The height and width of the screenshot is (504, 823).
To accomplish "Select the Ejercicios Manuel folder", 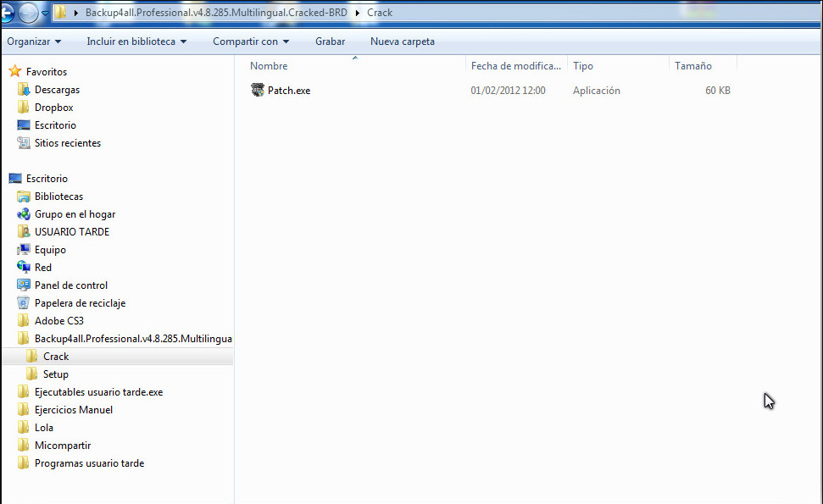I will pos(74,410).
